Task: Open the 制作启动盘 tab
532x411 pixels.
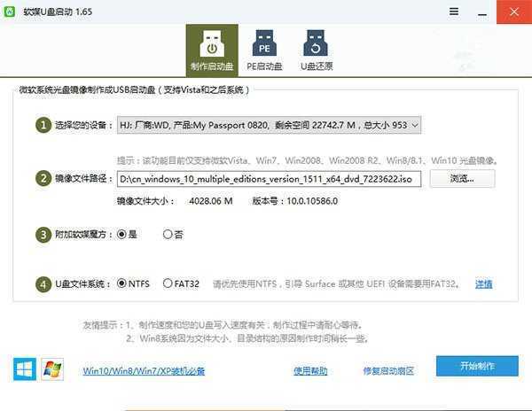Action: pyautogui.click(x=212, y=50)
